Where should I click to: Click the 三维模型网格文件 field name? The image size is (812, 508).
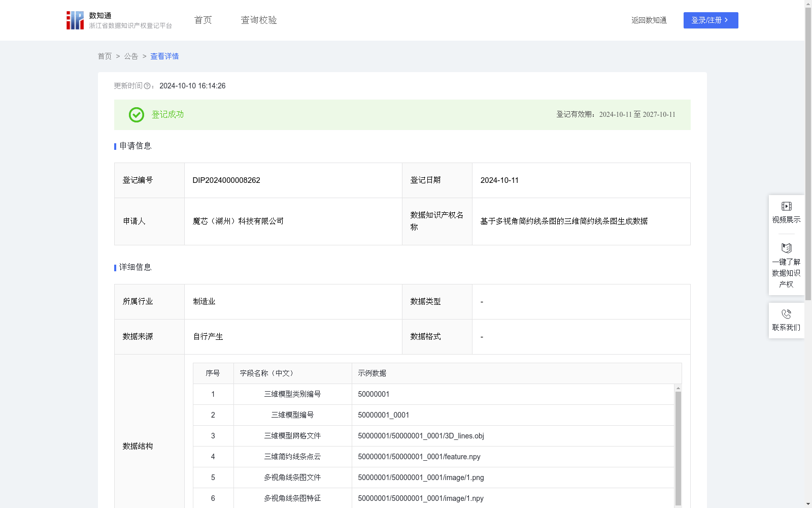click(292, 436)
